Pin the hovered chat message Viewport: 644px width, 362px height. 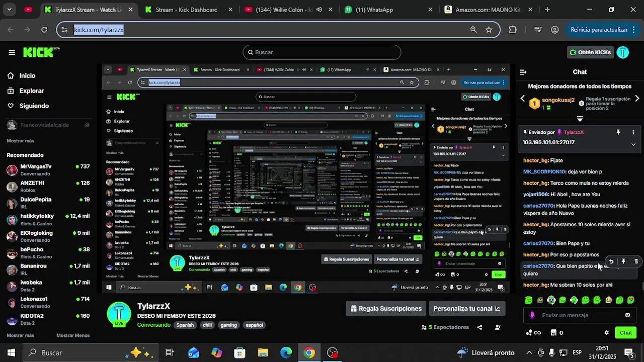pos(624,261)
